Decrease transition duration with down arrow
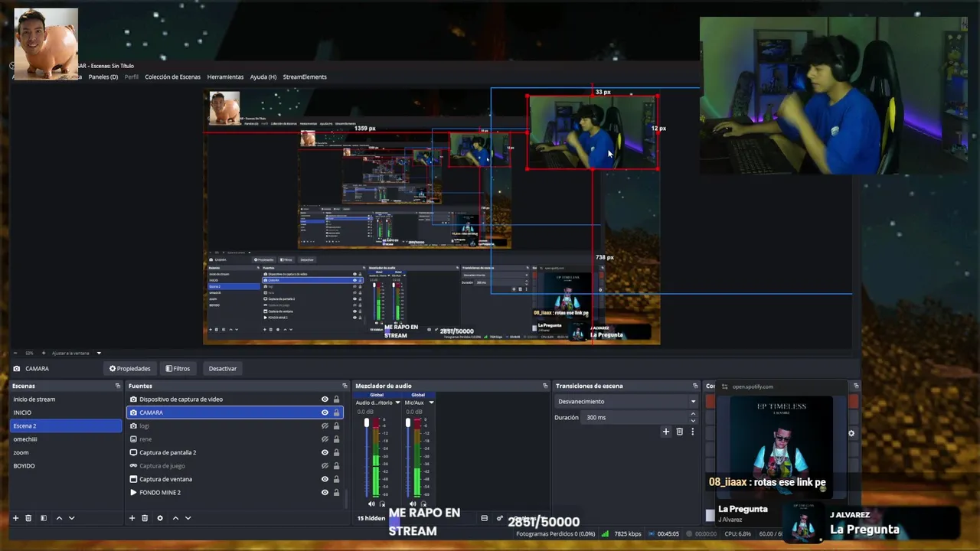The width and height of the screenshot is (980, 551). click(693, 421)
